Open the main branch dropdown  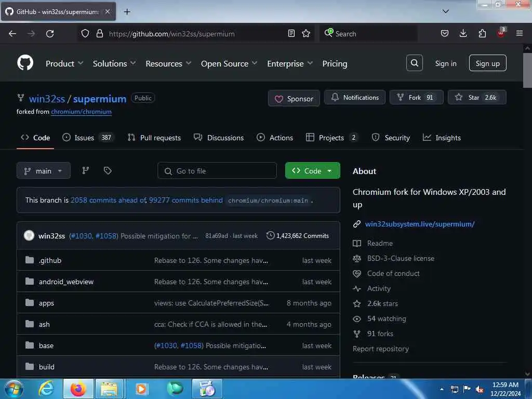tap(44, 170)
